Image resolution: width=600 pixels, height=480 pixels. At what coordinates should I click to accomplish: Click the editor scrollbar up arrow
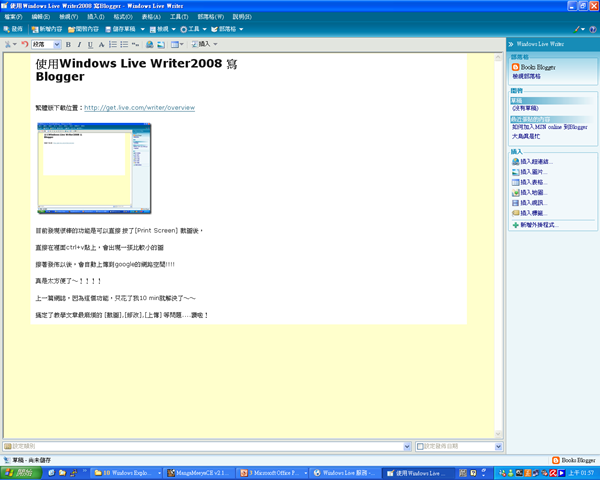point(498,57)
